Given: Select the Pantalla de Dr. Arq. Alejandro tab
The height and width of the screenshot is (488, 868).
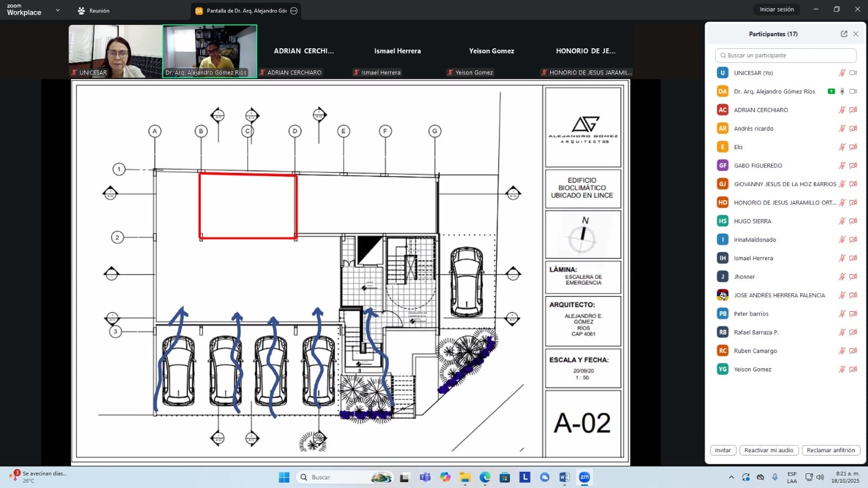Looking at the screenshot, I should (241, 11).
